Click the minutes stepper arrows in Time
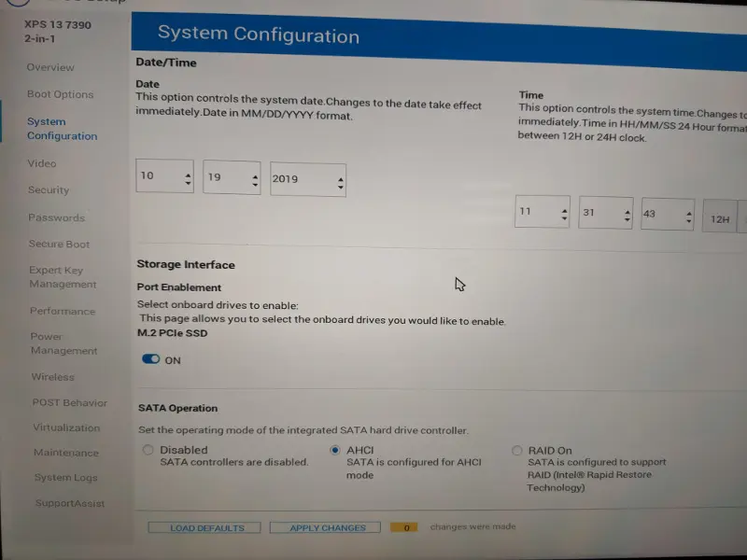 (627, 216)
